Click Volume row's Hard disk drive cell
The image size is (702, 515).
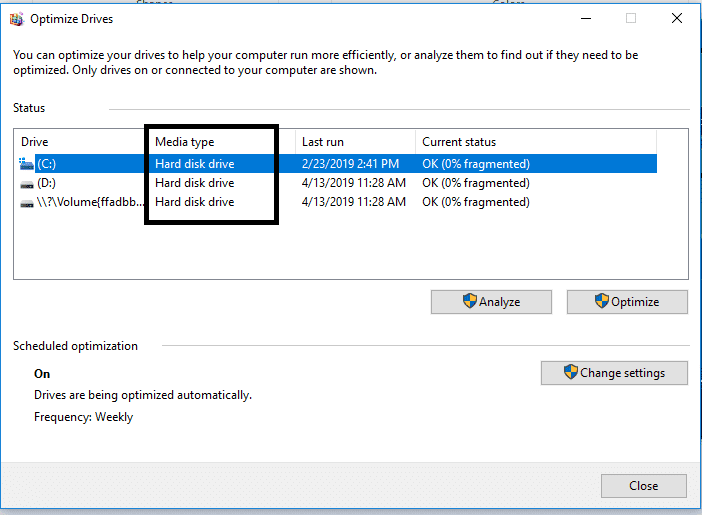tap(195, 202)
